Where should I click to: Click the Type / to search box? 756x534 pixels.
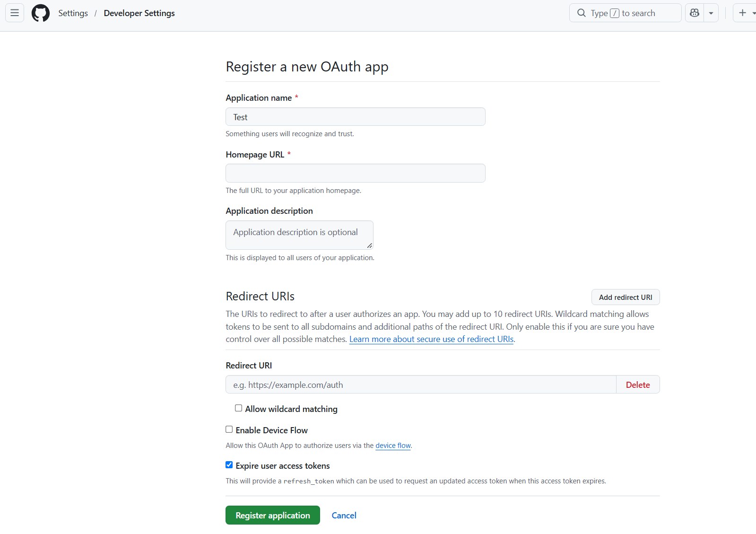click(625, 13)
